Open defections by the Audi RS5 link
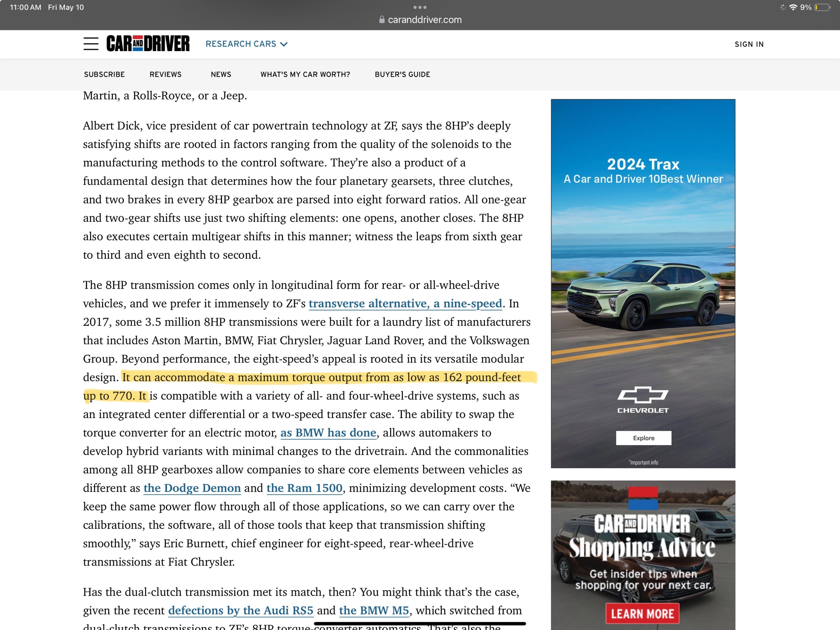This screenshot has width=840, height=630. coord(241,610)
